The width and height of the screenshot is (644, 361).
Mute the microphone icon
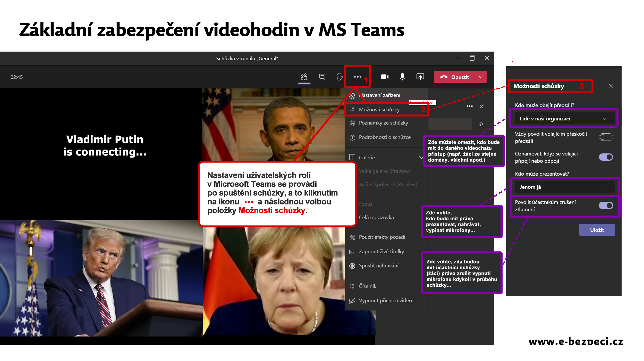(402, 77)
